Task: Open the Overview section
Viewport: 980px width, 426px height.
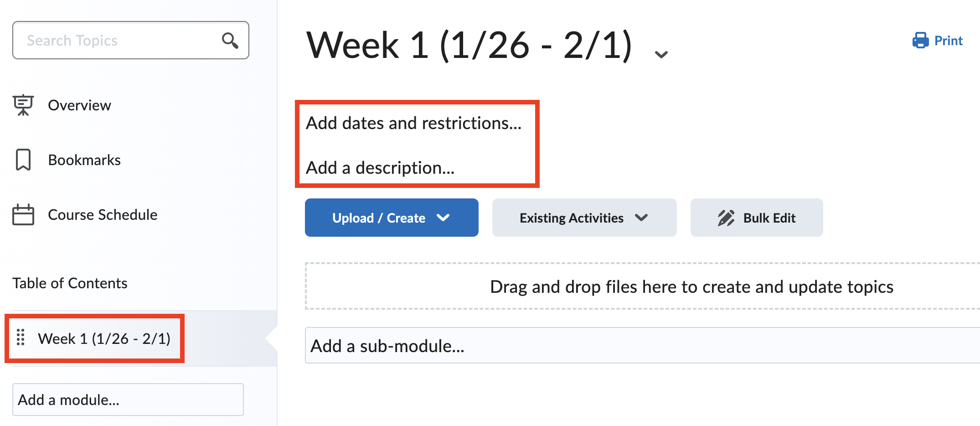Action: click(x=79, y=105)
